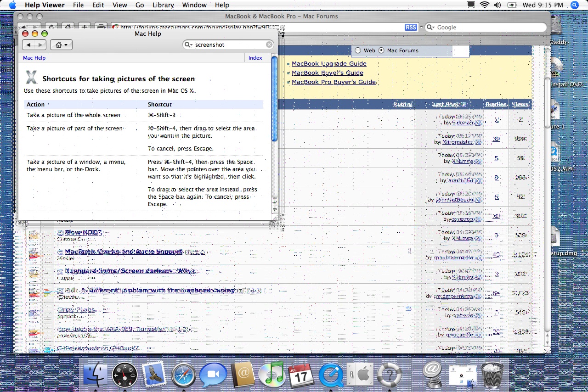Click the ⌘-Shift-3 shortcut text

pos(162,115)
